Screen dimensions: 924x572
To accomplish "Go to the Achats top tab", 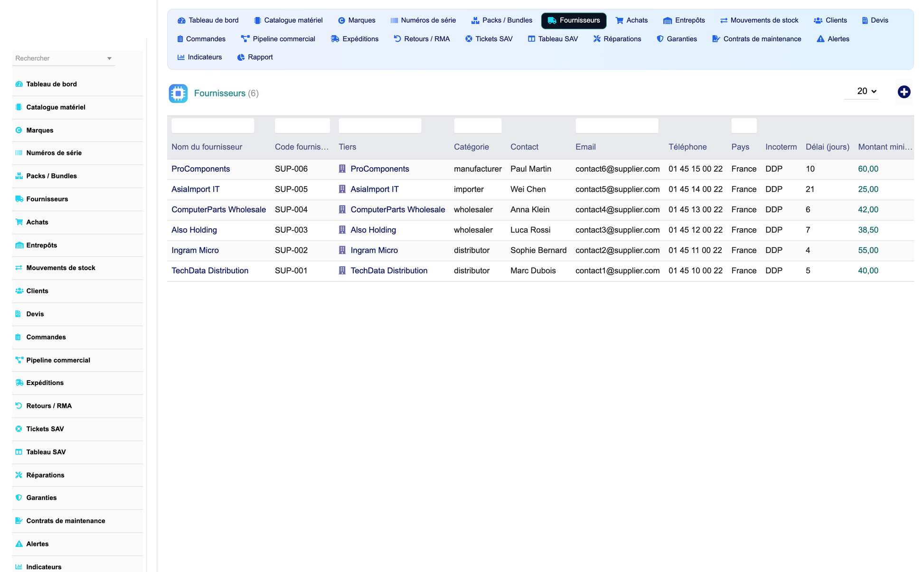I will pyautogui.click(x=632, y=20).
